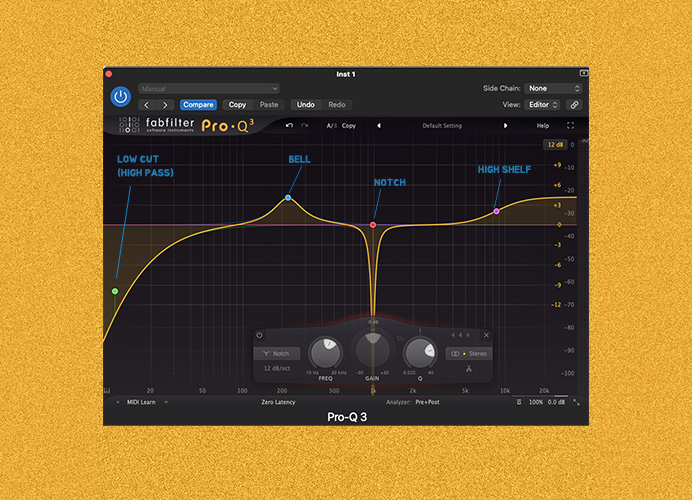Viewport: 692px width, 500px height.
Task: Open the 12 dB display range selector
Action: click(555, 145)
